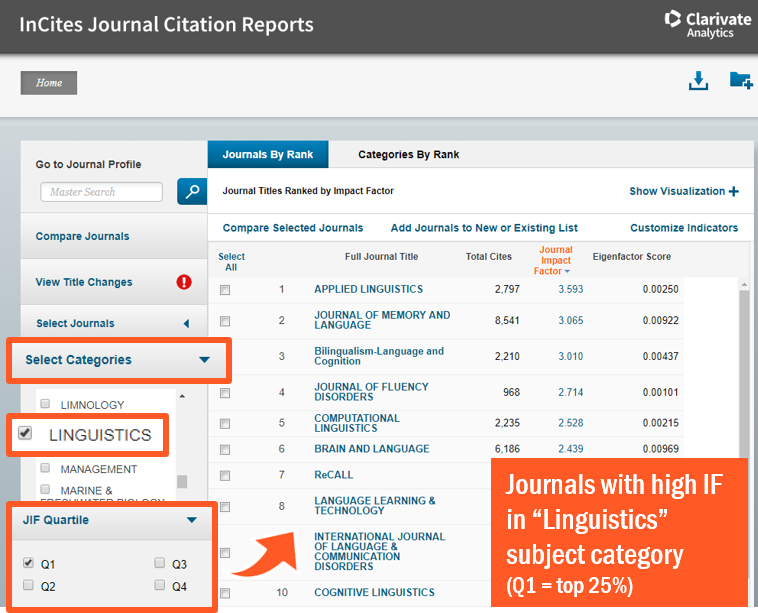The width and height of the screenshot is (758, 613).
Task: Check the LIMNOLOGY category checkbox
Action: click(45, 403)
